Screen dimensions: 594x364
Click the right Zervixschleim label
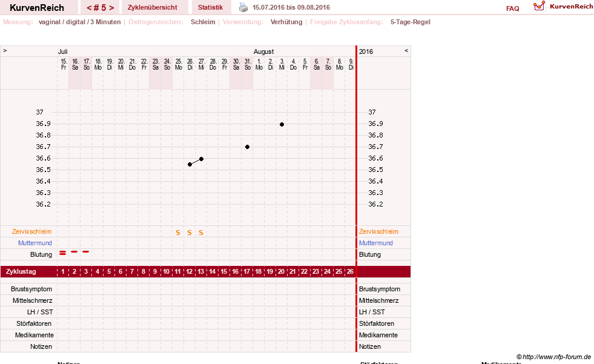378,231
